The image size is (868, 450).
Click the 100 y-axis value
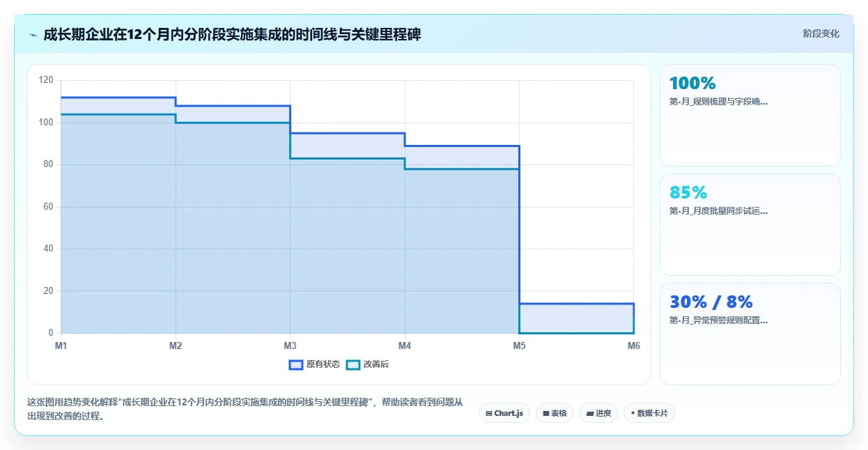tap(46, 123)
